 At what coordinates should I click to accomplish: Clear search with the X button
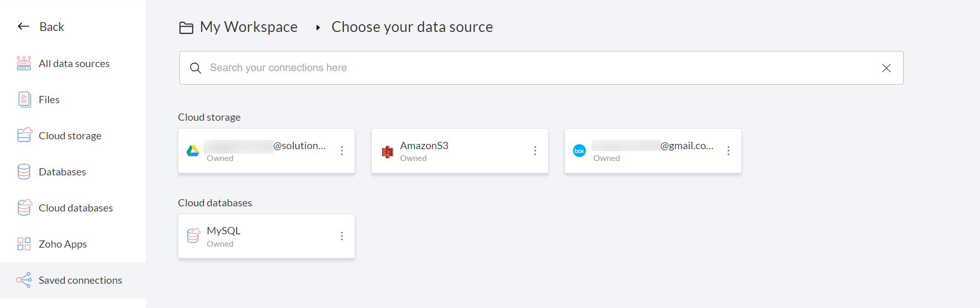(886, 68)
